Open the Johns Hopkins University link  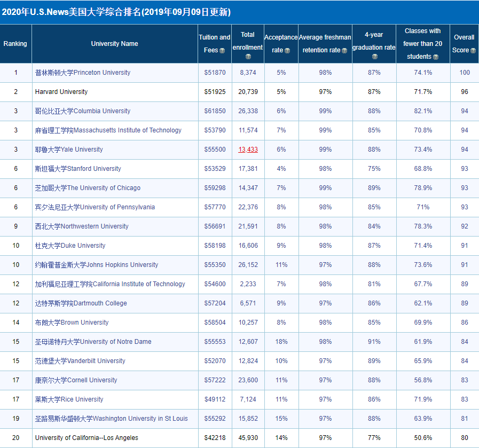tap(97, 265)
